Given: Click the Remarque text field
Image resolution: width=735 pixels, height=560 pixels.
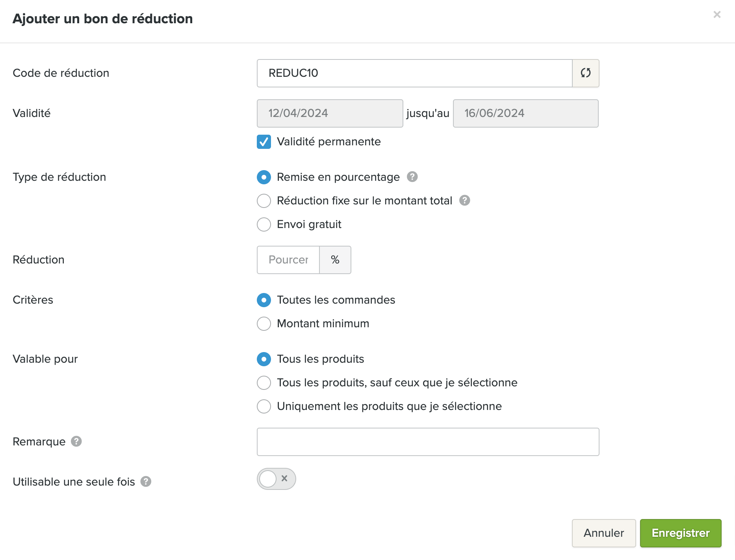Looking at the screenshot, I should click(428, 442).
